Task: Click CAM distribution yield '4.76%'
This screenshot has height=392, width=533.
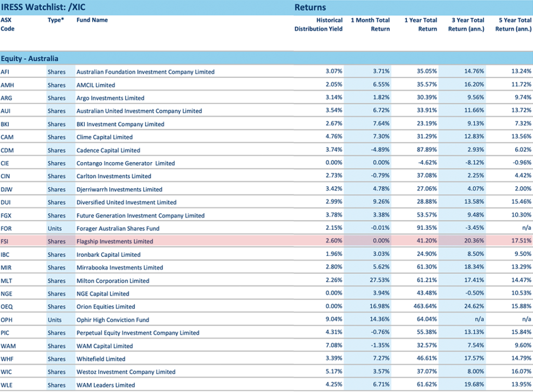Action: (x=334, y=136)
